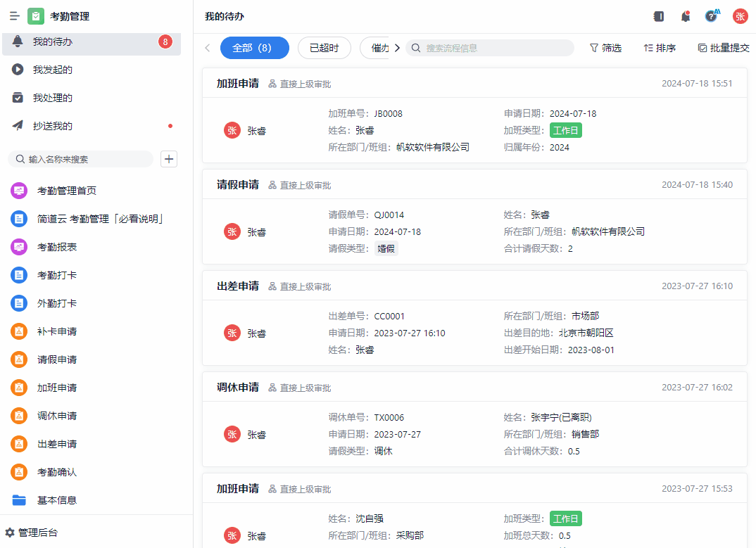Open 我发起的 in sidebar

coord(92,70)
